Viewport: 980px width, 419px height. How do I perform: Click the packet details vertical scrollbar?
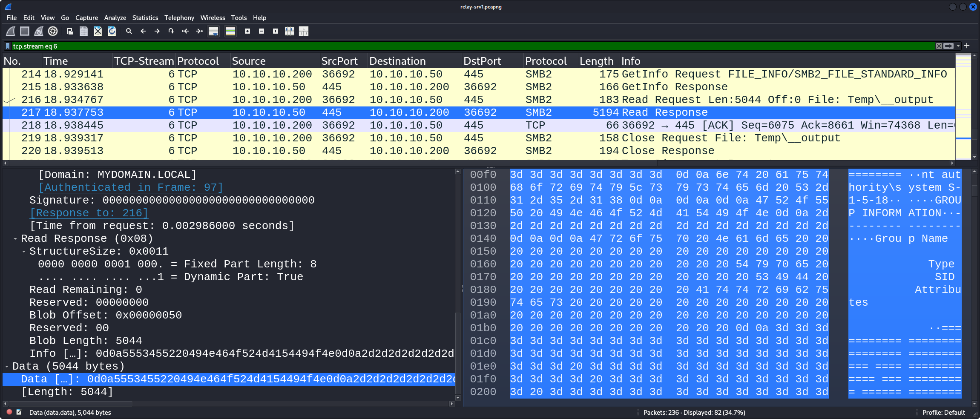(x=458, y=284)
